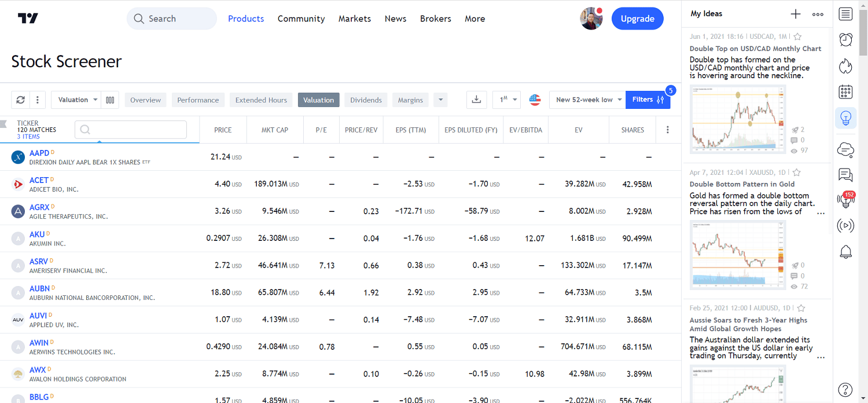Click the flag column marker icon
Screen dimensions: 868x403
click(3, 123)
